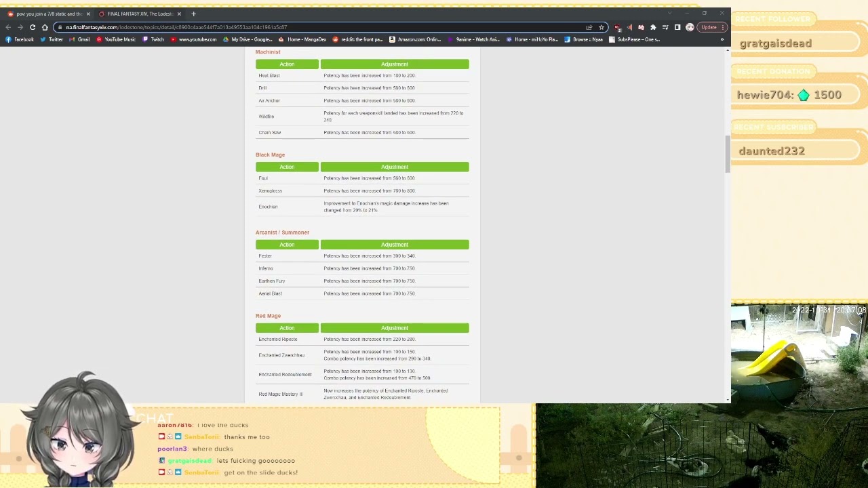Open the Twitter bookmark
Screen dimensions: 868x488
coord(52,39)
